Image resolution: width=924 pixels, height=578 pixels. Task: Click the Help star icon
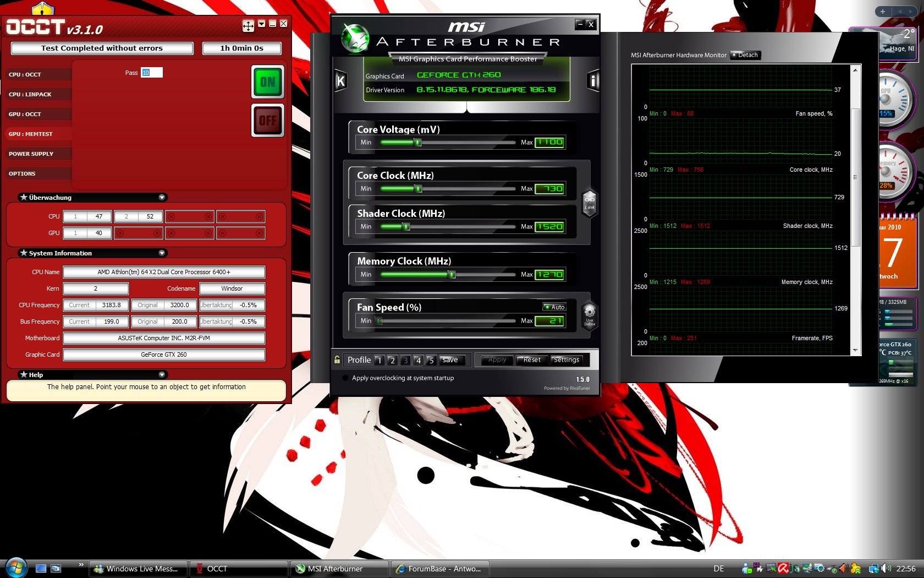point(24,374)
